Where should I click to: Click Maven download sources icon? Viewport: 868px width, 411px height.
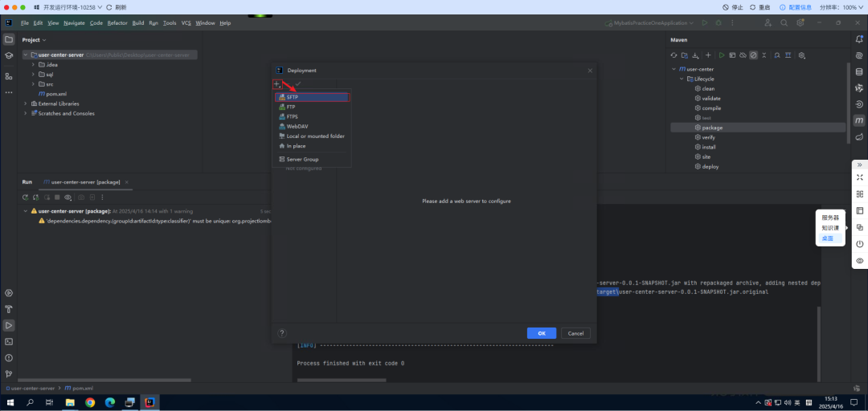(x=695, y=55)
